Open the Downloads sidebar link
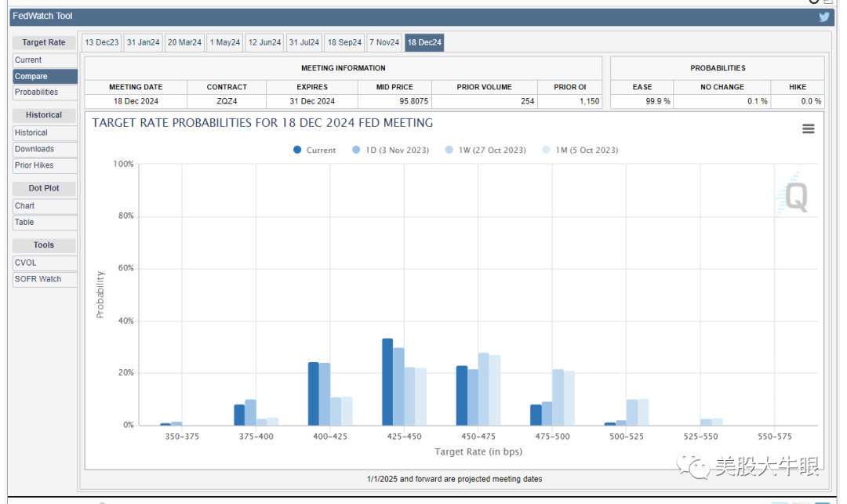Screen dimensions: 847x504 [x=45, y=149]
